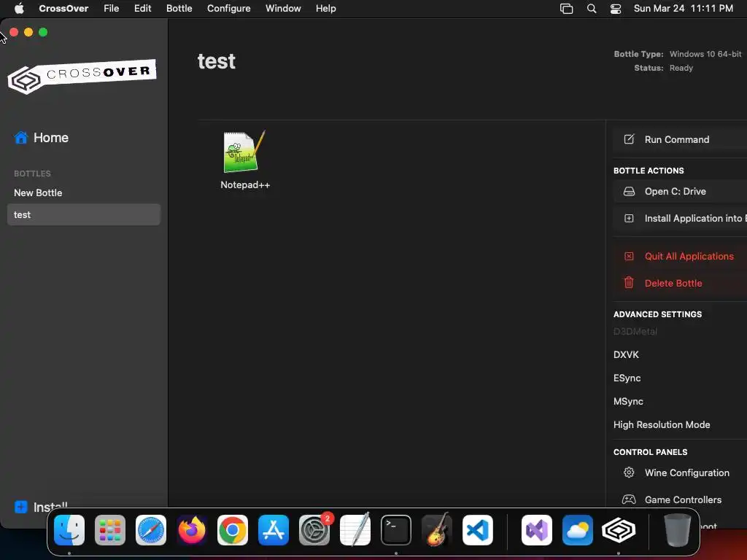Open Terminal from the Dock

(x=396, y=529)
